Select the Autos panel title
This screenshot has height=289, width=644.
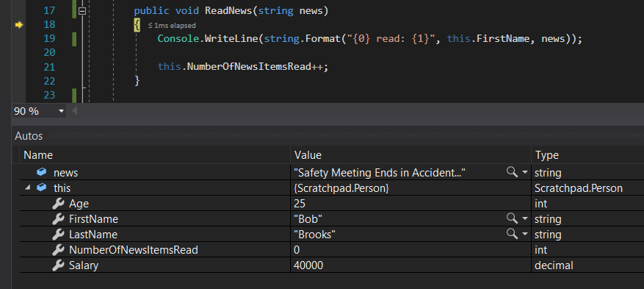click(x=29, y=136)
